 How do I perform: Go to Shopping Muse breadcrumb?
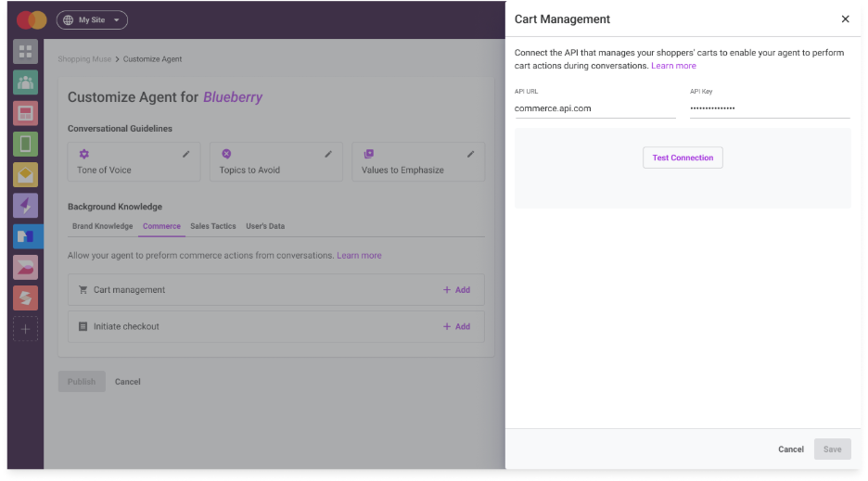84,59
